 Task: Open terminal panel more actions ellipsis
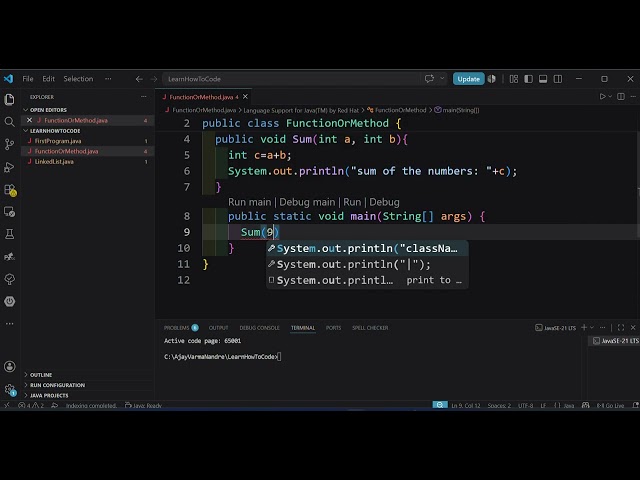click(x=602, y=327)
